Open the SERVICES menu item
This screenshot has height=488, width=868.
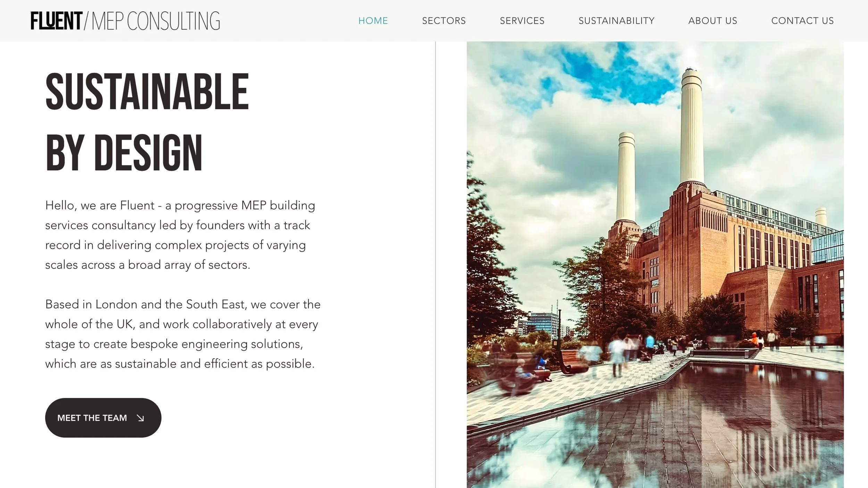coord(522,21)
